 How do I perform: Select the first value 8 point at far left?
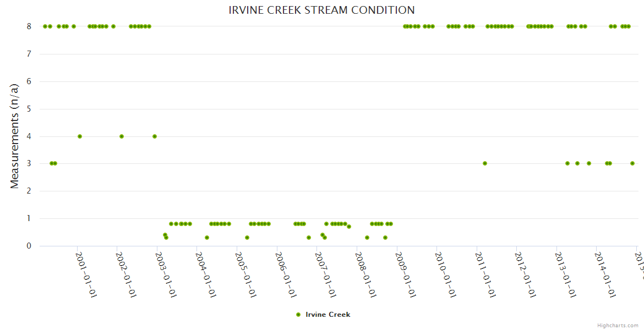[x=45, y=26]
